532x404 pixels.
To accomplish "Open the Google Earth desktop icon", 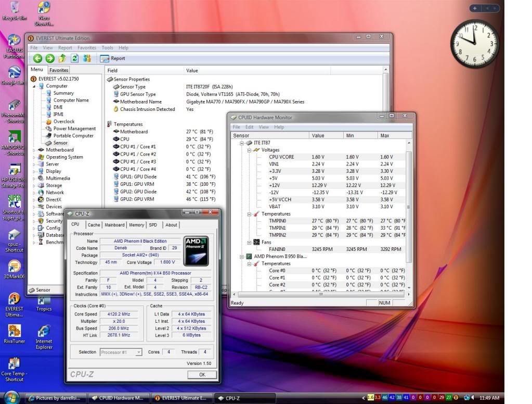I will tap(14, 76).
